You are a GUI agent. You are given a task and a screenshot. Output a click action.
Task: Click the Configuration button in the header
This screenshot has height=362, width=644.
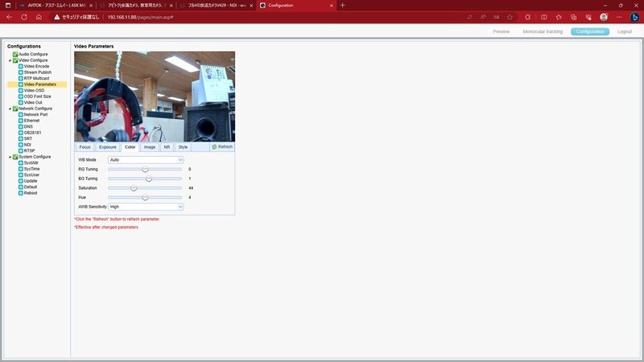[x=590, y=31]
